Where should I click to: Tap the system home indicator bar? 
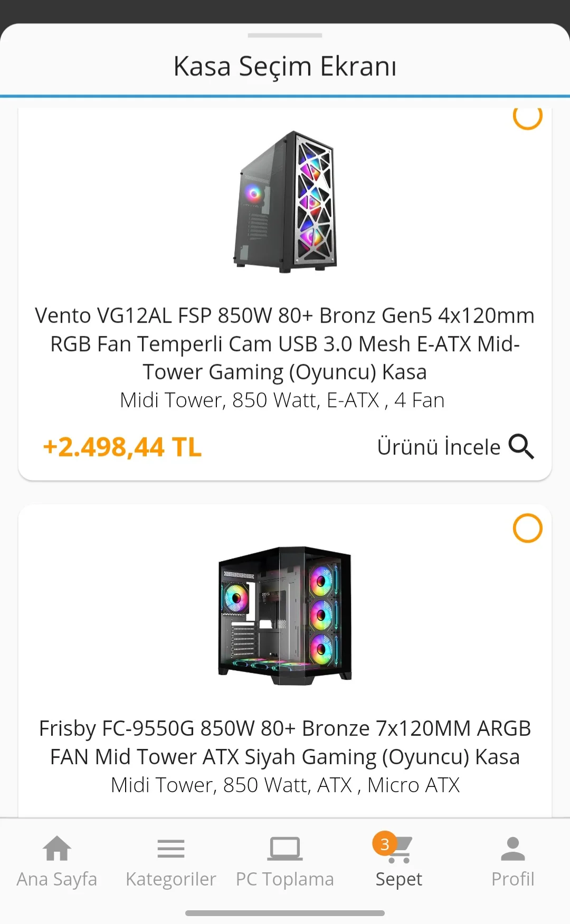point(285,913)
